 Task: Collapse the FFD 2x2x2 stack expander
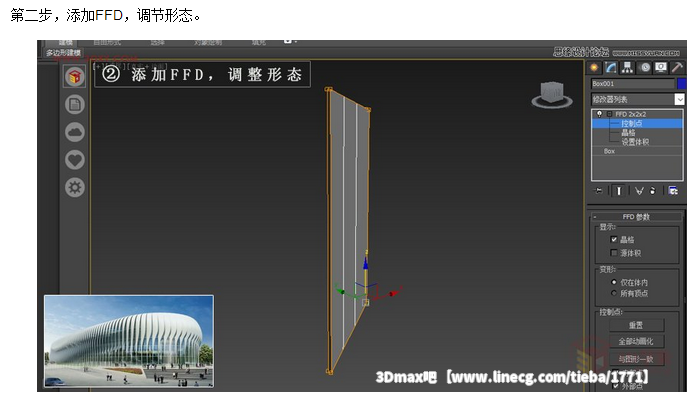pyautogui.click(x=609, y=114)
